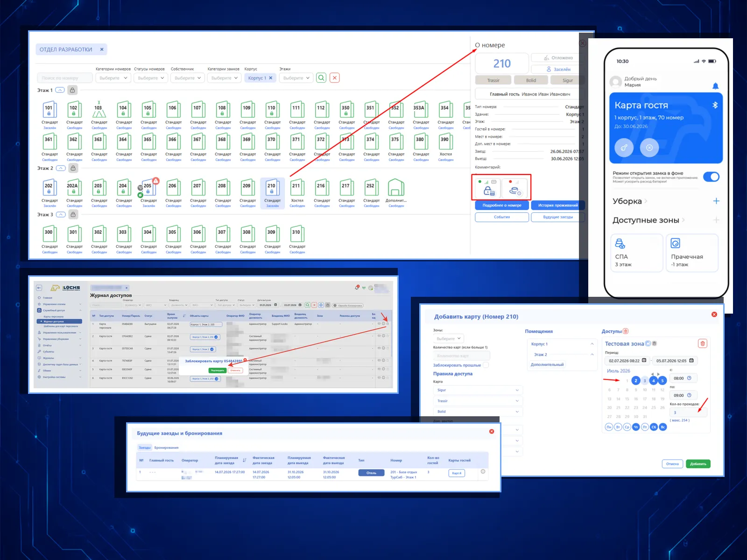Collapse the Этаж 2 floor section
The height and width of the screenshot is (560, 747).
point(61,168)
